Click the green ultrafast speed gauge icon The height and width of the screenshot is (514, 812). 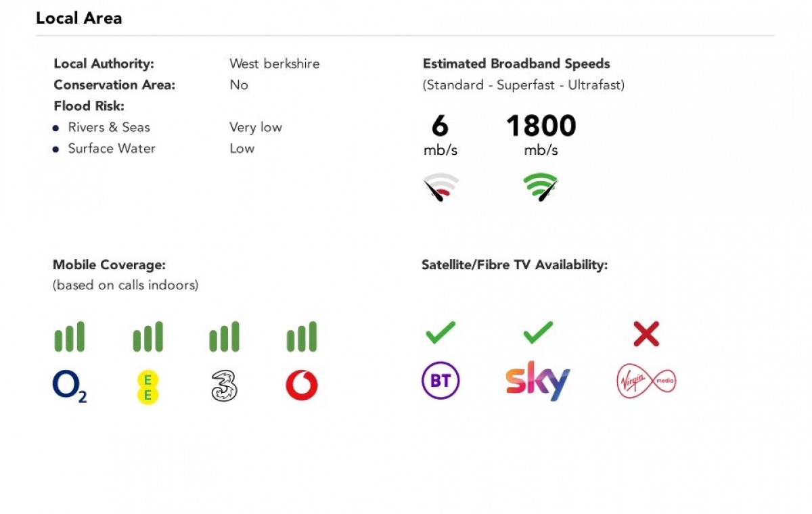point(541,187)
